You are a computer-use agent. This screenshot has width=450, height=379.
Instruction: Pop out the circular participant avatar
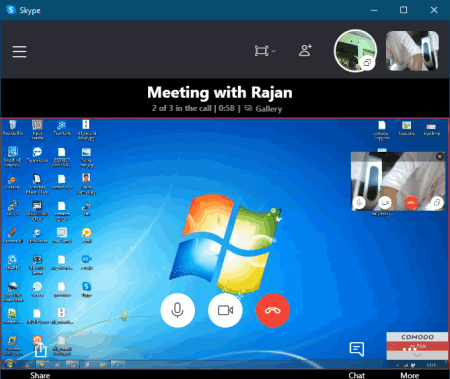tap(367, 63)
